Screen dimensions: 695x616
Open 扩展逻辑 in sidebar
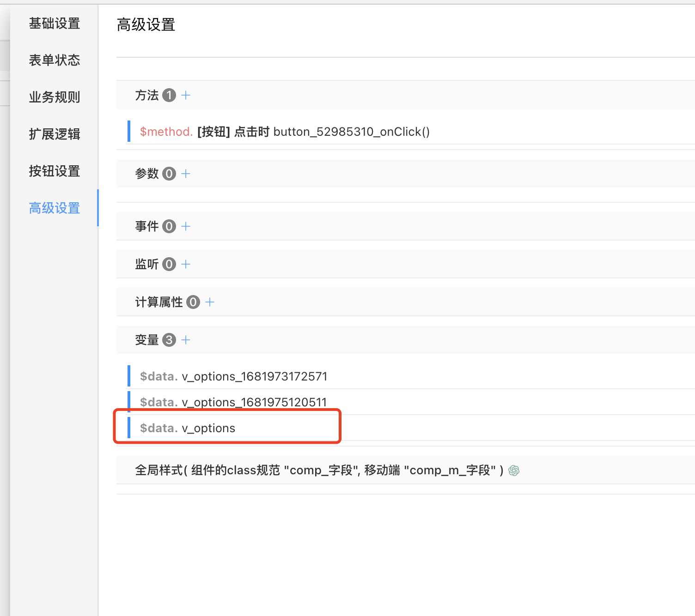(x=55, y=134)
